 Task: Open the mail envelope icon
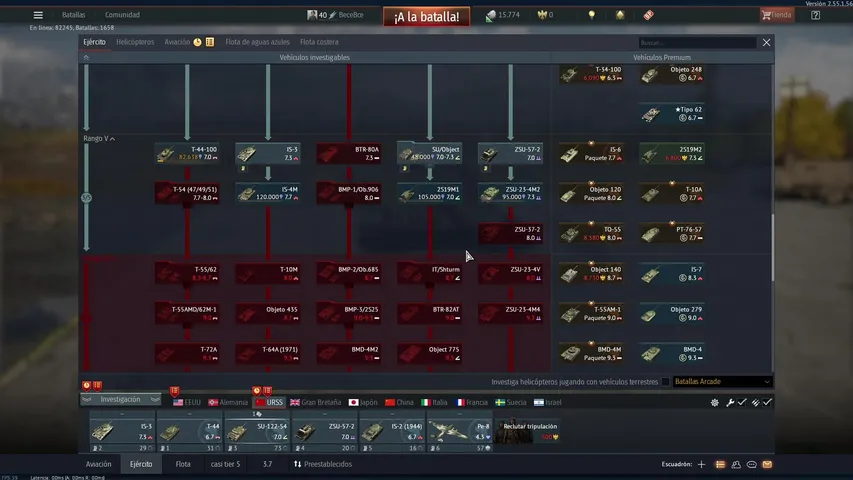pos(767,465)
